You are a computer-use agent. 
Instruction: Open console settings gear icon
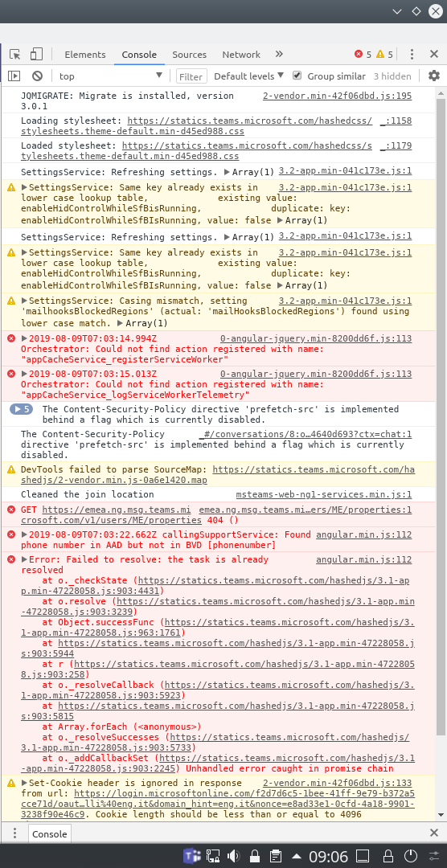pyautogui.click(x=433, y=76)
